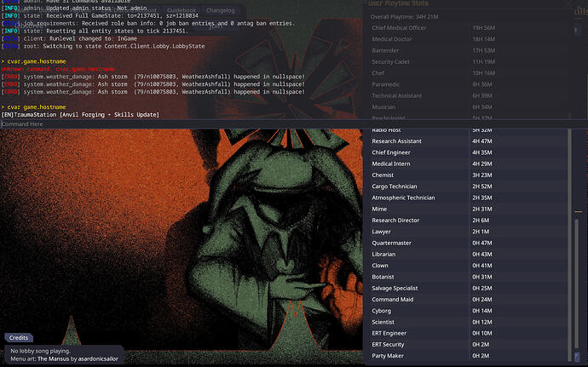This screenshot has height=367, width=588.
Task: Select the Clown row
Action: (469, 266)
